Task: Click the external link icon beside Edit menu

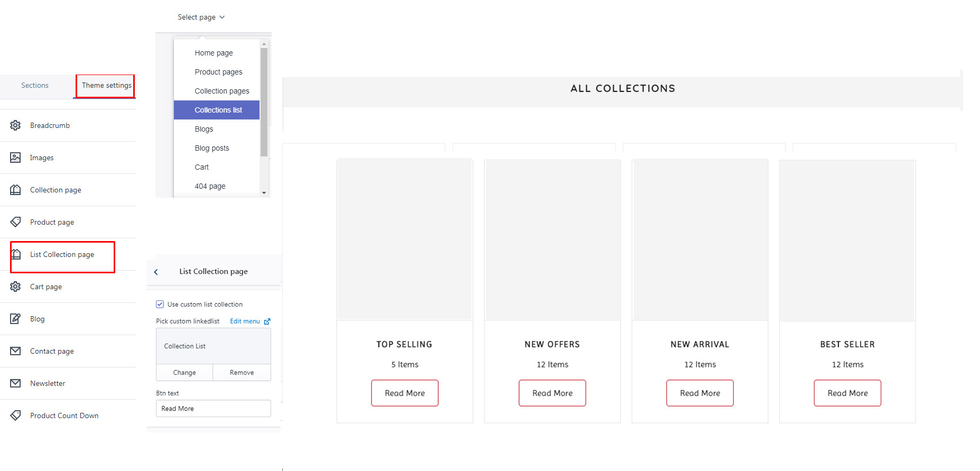Action: [x=267, y=321]
